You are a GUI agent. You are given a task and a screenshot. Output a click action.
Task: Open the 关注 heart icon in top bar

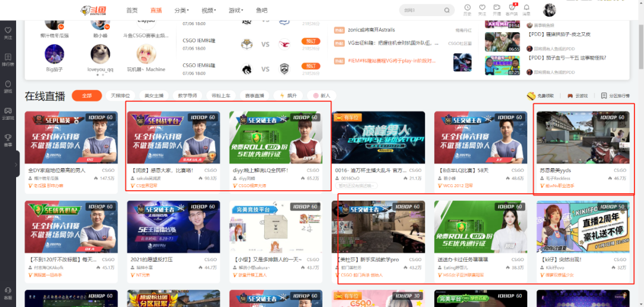click(x=482, y=7)
